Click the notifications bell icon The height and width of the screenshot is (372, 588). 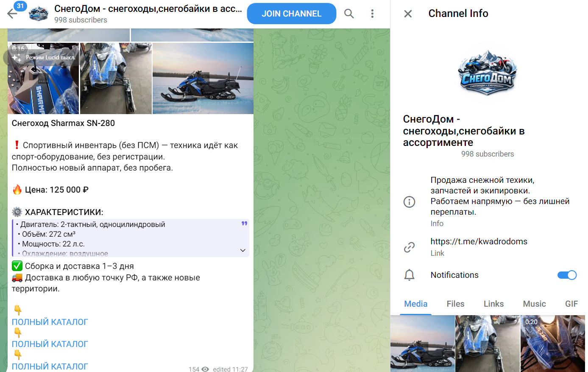tap(409, 275)
